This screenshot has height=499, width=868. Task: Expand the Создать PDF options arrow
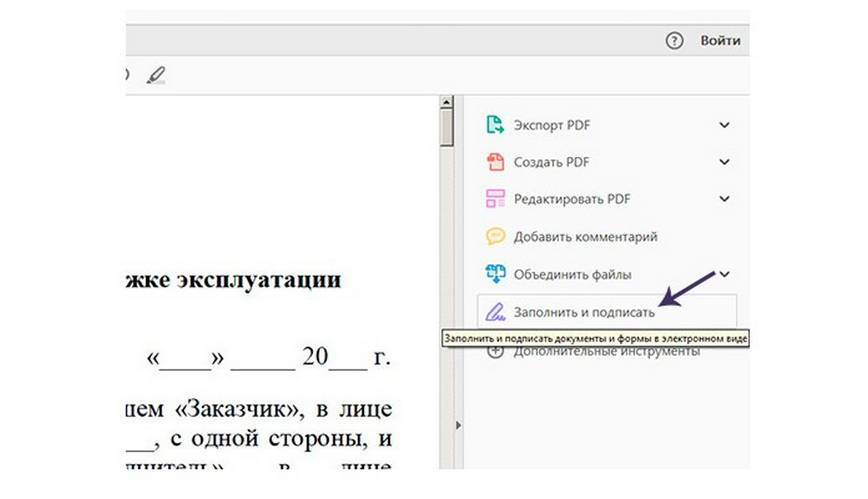coord(725,161)
